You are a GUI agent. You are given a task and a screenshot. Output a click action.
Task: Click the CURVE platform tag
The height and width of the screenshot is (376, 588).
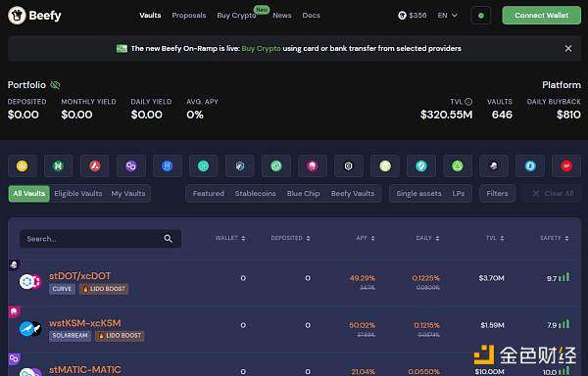click(x=63, y=289)
